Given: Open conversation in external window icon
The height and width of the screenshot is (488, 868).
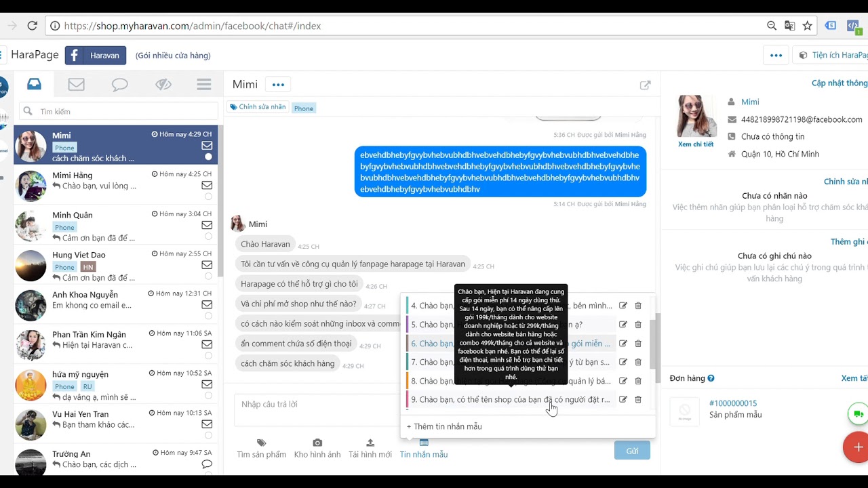Looking at the screenshot, I should coord(646,85).
